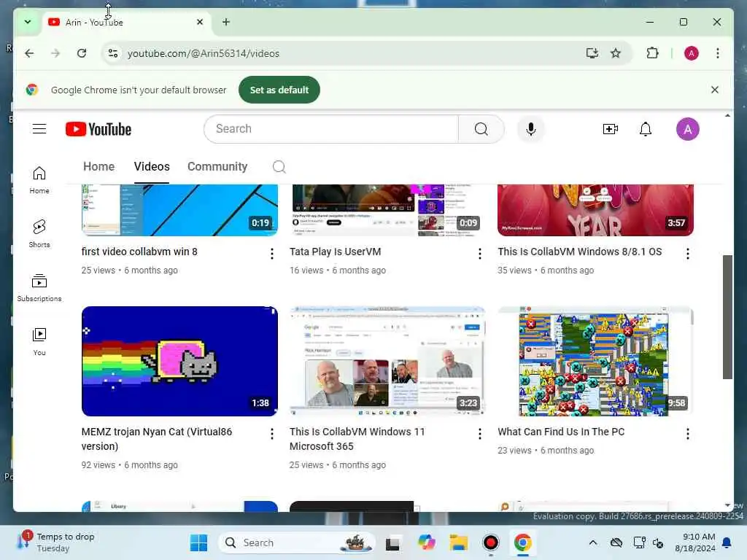Open This Is CollabVM Windows 11 Microsoft 365 title
Viewport: 747px width, 560px height.
coord(356,438)
